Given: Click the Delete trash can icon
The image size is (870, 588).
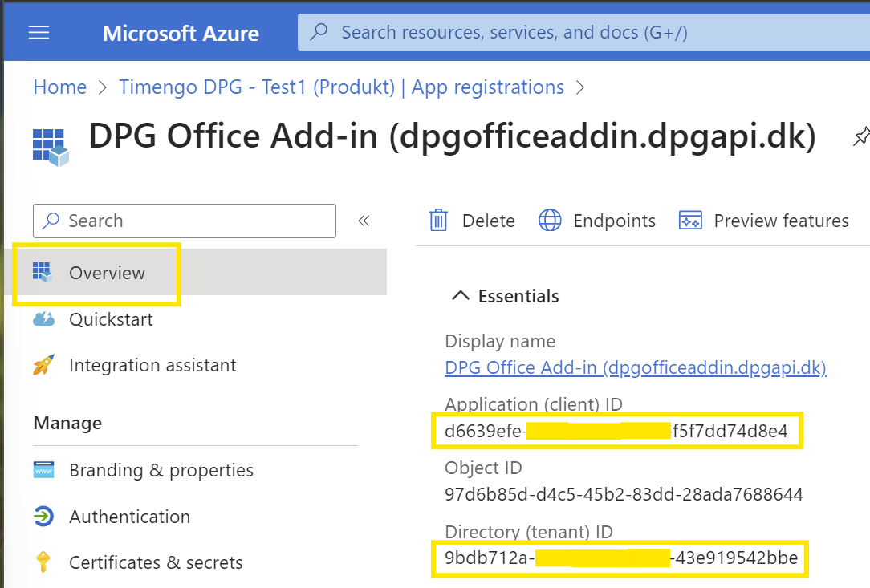Looking at the screenshot, I should (438, 221).
